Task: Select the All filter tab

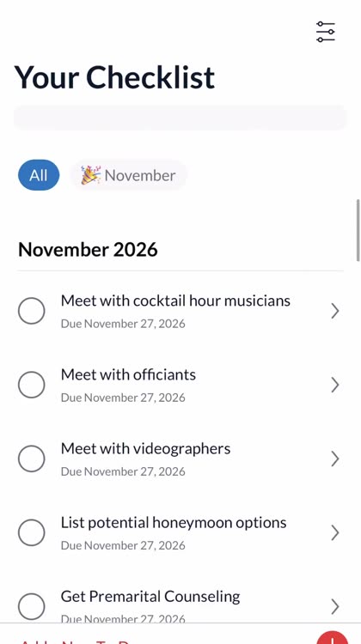Action: [x=39, y=175]
